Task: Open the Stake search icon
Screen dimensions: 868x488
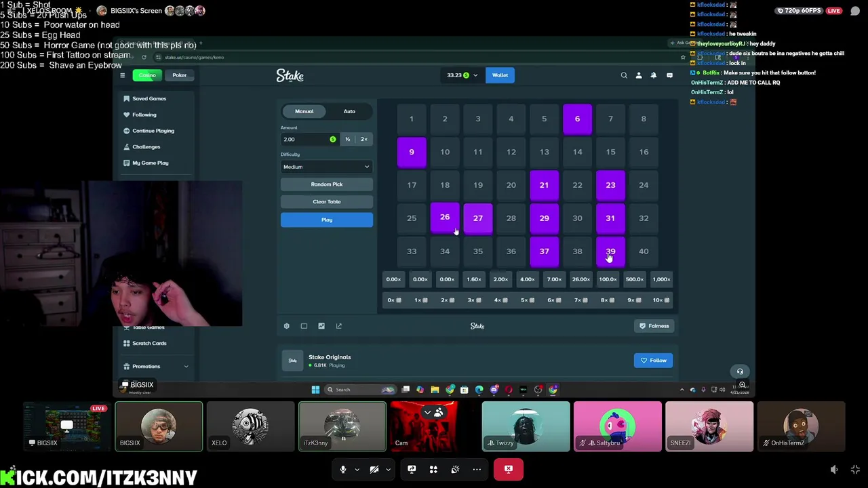Action: coord(624,75)
